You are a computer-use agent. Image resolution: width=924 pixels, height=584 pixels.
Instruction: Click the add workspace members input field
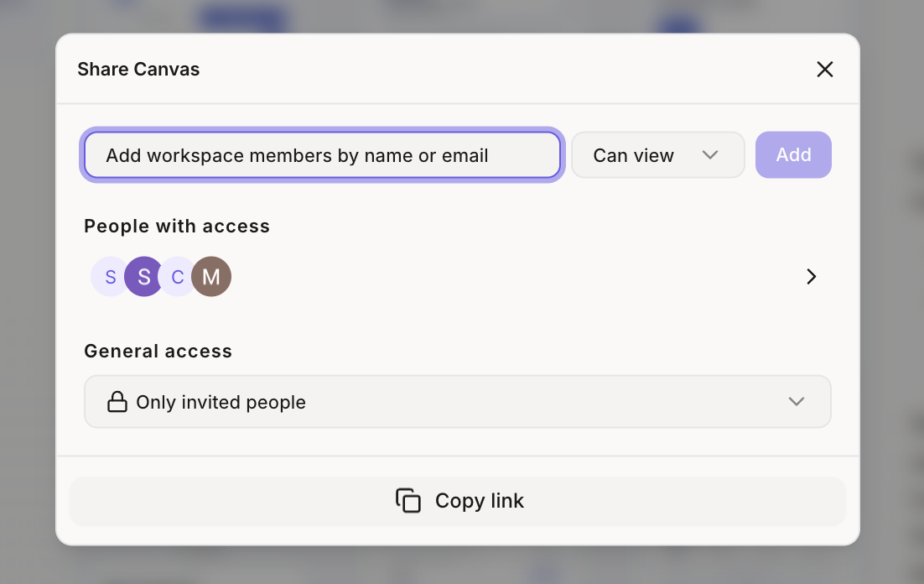pyautogui.click(x=322, y=155)
